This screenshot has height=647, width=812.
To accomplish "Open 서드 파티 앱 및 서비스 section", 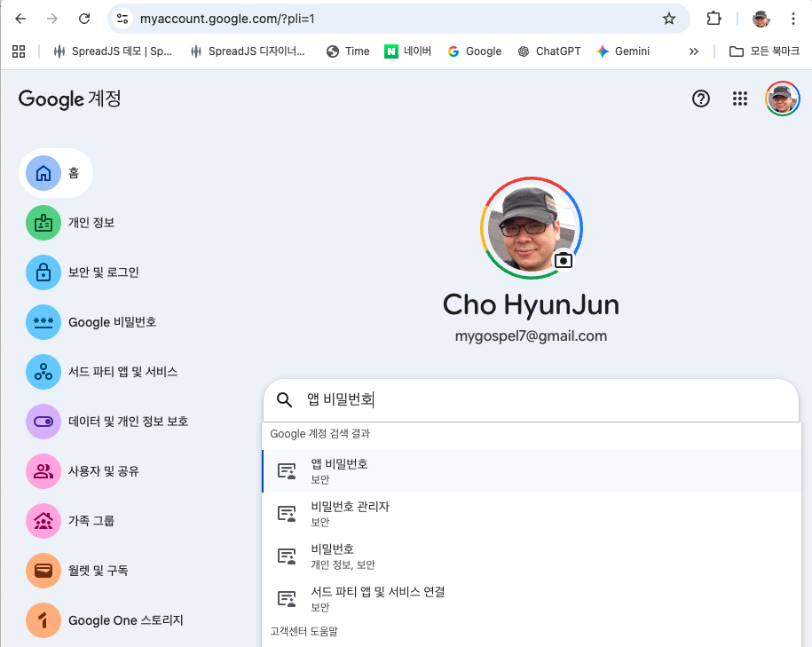I will click(x=102, y=372).
